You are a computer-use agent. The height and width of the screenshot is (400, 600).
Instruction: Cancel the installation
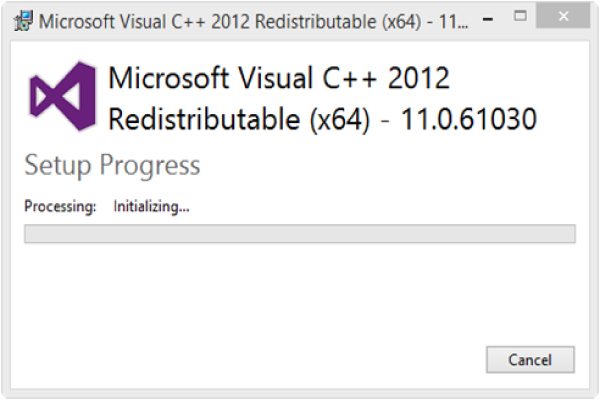(x=530, y=360)
